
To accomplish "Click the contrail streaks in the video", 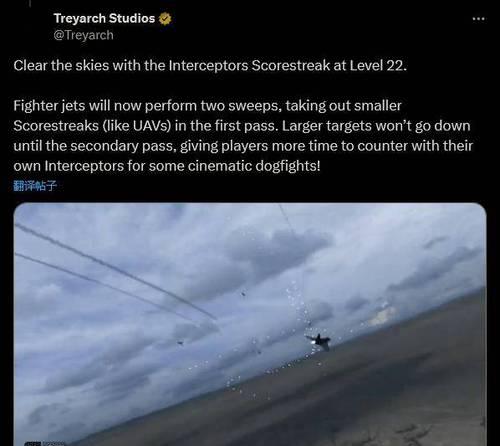I will coord(113,273).
